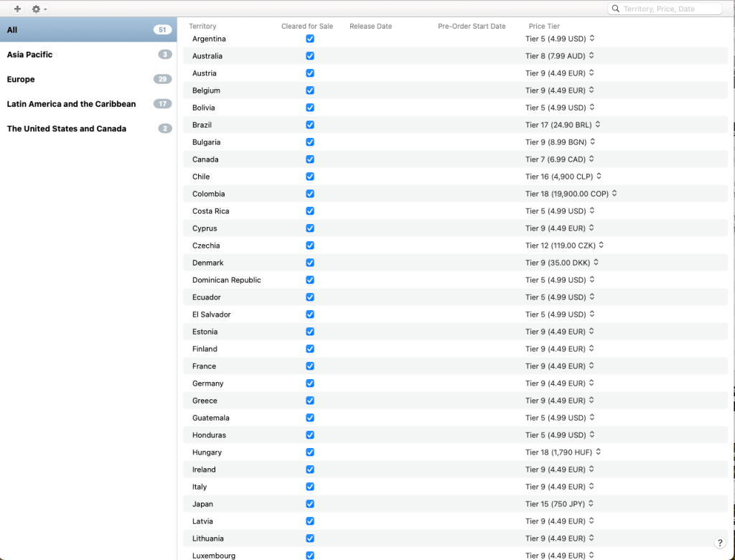Open the gear actions menu
735x560 pixels.
[38, 9]
